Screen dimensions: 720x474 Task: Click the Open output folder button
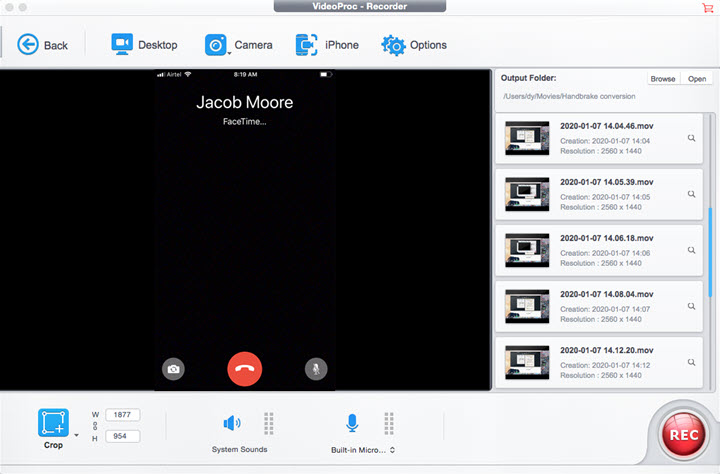coord(695,79)
